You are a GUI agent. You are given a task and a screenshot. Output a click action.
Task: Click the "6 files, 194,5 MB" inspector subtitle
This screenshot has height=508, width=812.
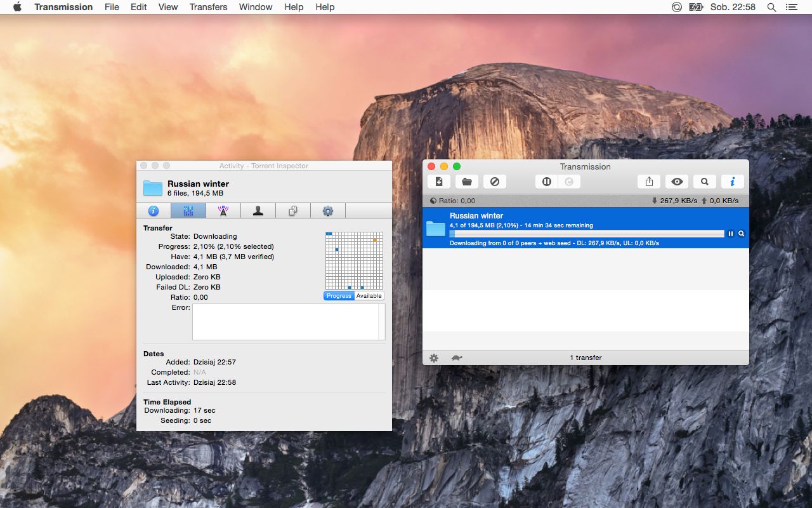point(195,193)
